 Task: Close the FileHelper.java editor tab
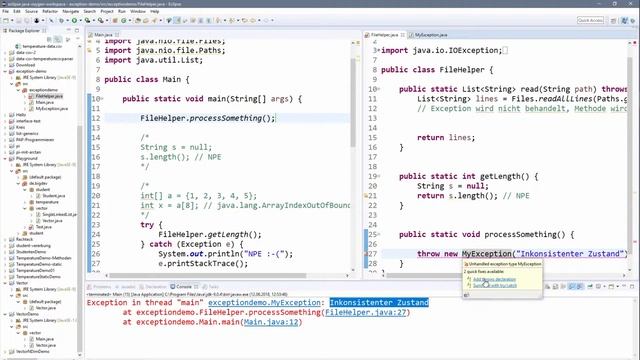coord(402,35)
